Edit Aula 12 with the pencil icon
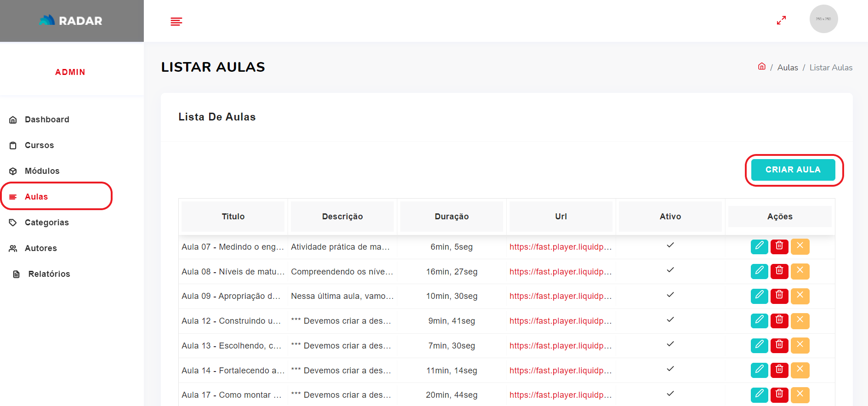The width and height of the screenshot is (868, 406). tap(759, 320)
